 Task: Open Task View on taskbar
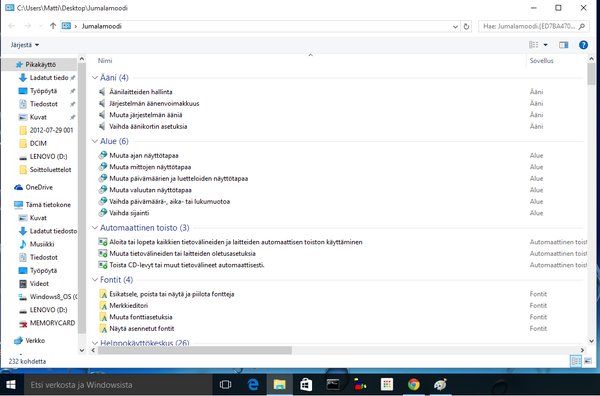coord(225,385)
